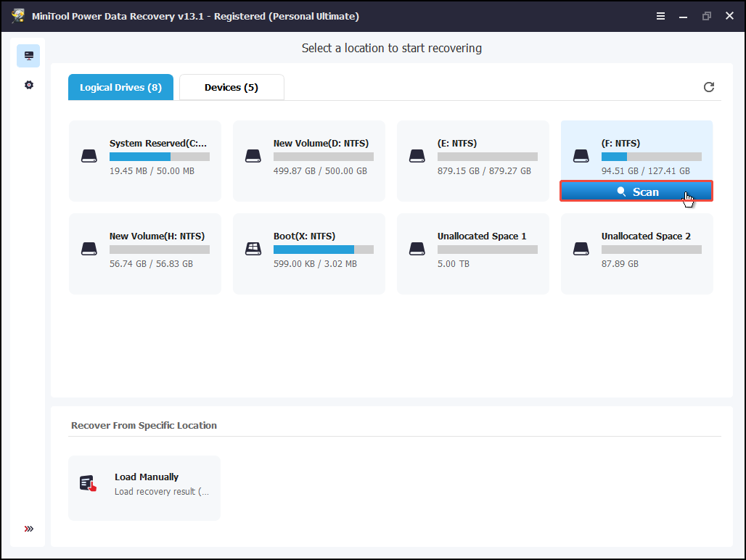Viewport: 746px width, 560px height.
Task: Click the Load Manually icon
Action: pyautogui.click(x=88, y=483)
